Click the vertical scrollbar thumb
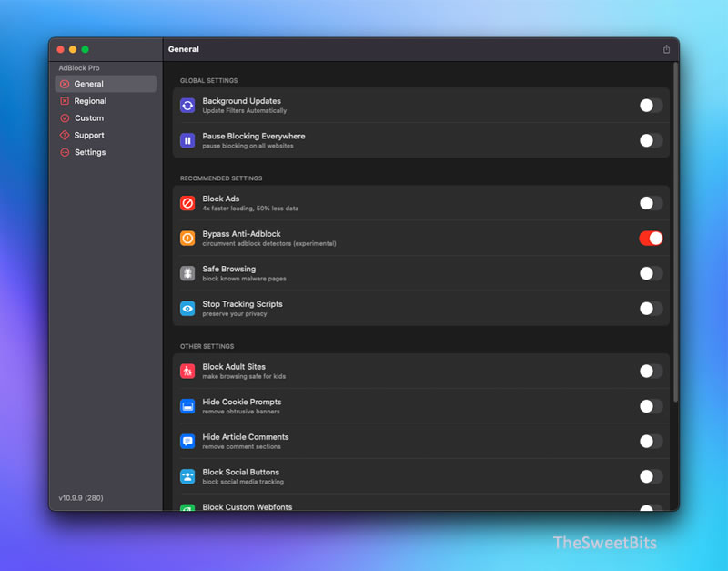The width and height of the screenshot is (728, 571). [x=675, y=232]
